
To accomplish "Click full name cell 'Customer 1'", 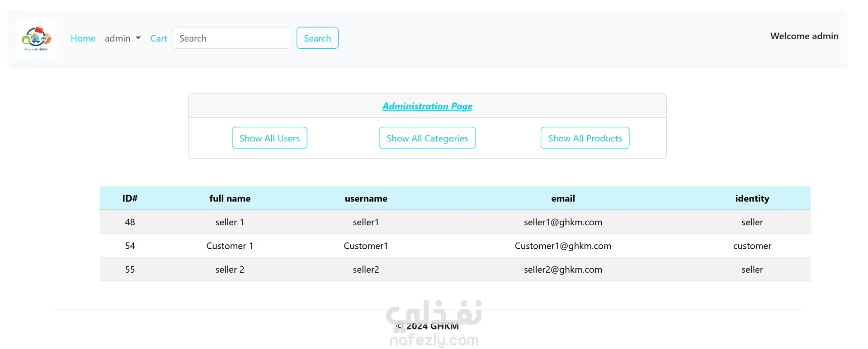I will 230,246.
